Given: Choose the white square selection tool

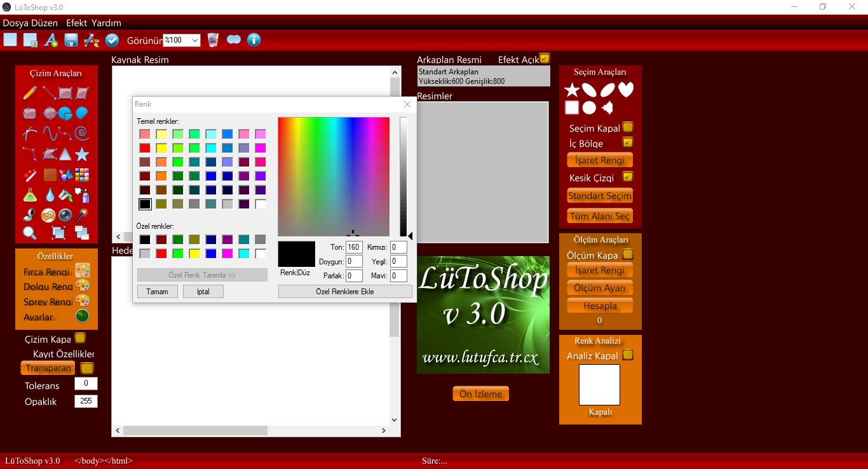Looking at the screenshot, I should pyautogui.click(x=572, y=107).
